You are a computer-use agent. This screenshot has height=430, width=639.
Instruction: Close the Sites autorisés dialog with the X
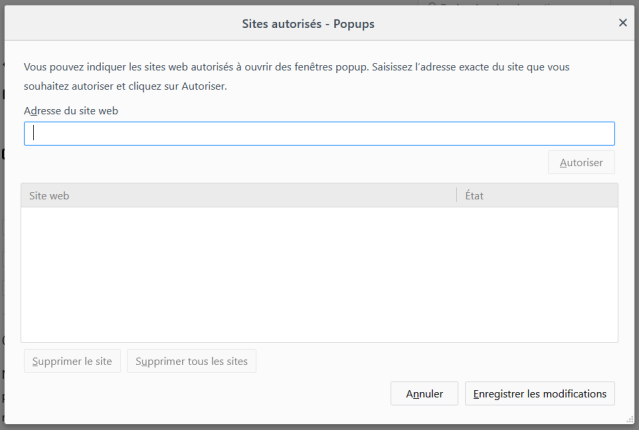coord(623,23)
